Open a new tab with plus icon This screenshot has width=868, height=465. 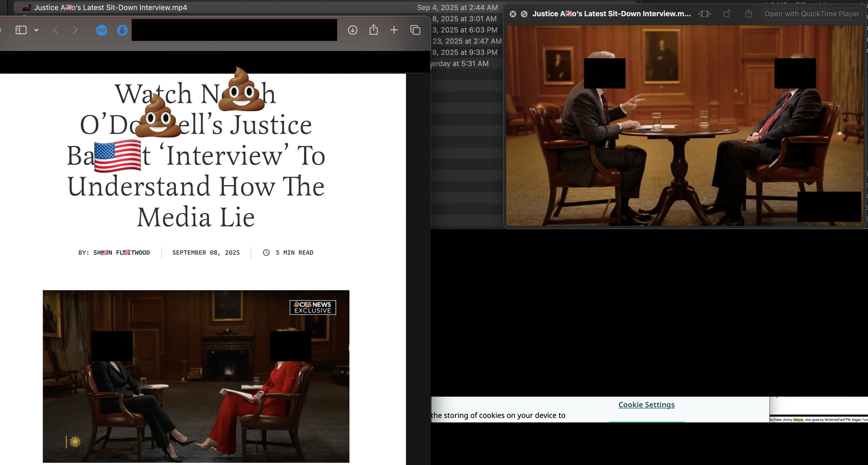tap(394, 30)
